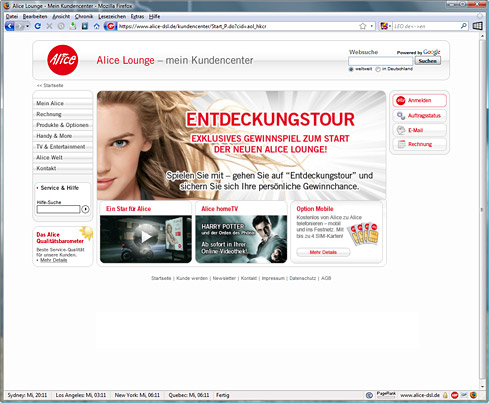Click the padlock security icon in status bar
Viewport: 489px width, 403px height.
point(445,395)
